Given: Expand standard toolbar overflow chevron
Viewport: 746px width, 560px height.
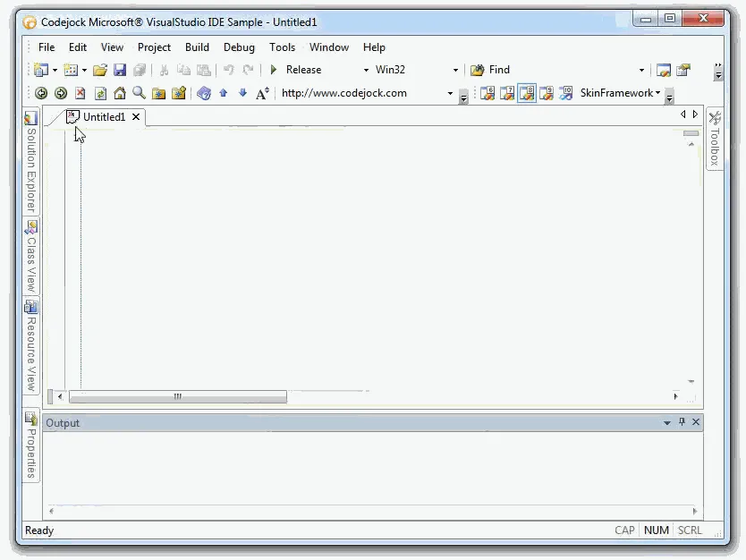Looking at the screenshot, I should pos(718,72).
